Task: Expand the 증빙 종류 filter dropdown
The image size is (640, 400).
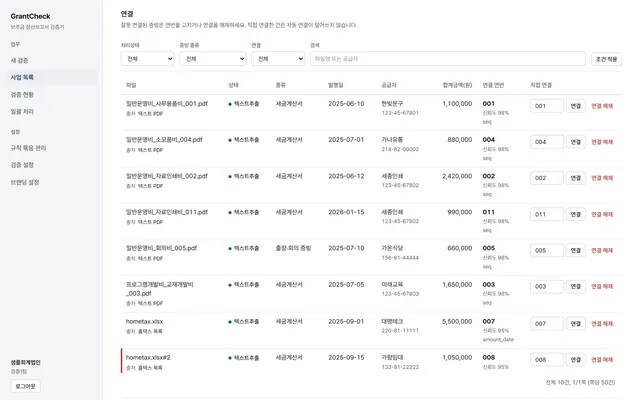Action: pyautogui.click(x=213, y=59)
